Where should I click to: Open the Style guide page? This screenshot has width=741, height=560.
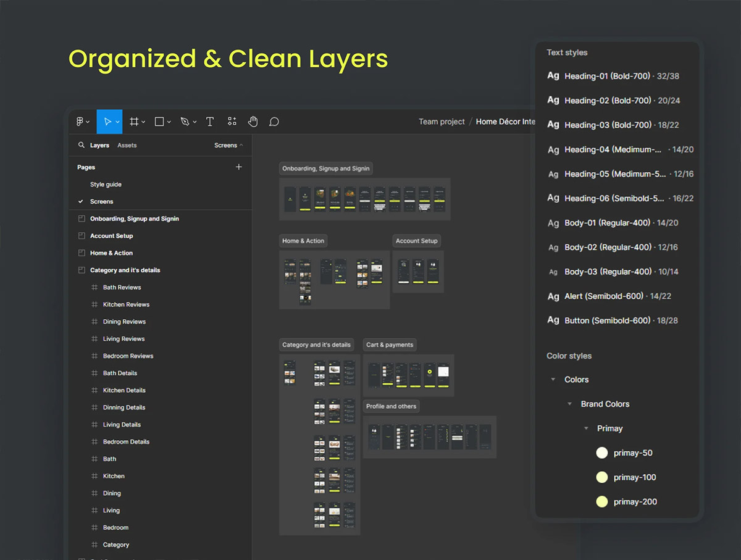point(106,185)
